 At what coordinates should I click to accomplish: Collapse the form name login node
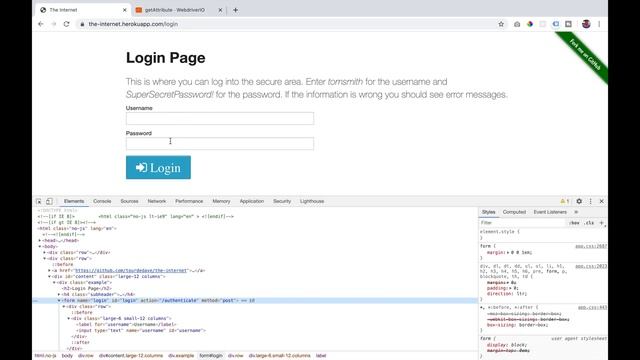point(59,300)
